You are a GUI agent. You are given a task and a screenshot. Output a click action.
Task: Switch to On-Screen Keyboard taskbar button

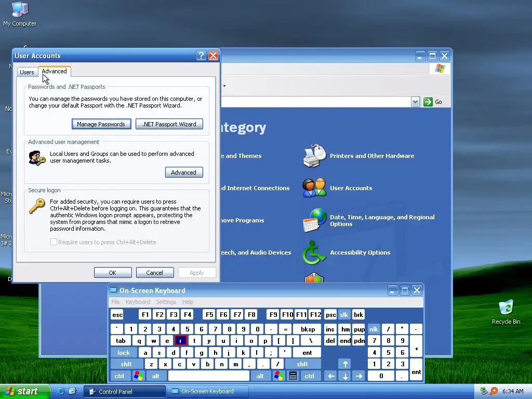click(x=208, y=391)
